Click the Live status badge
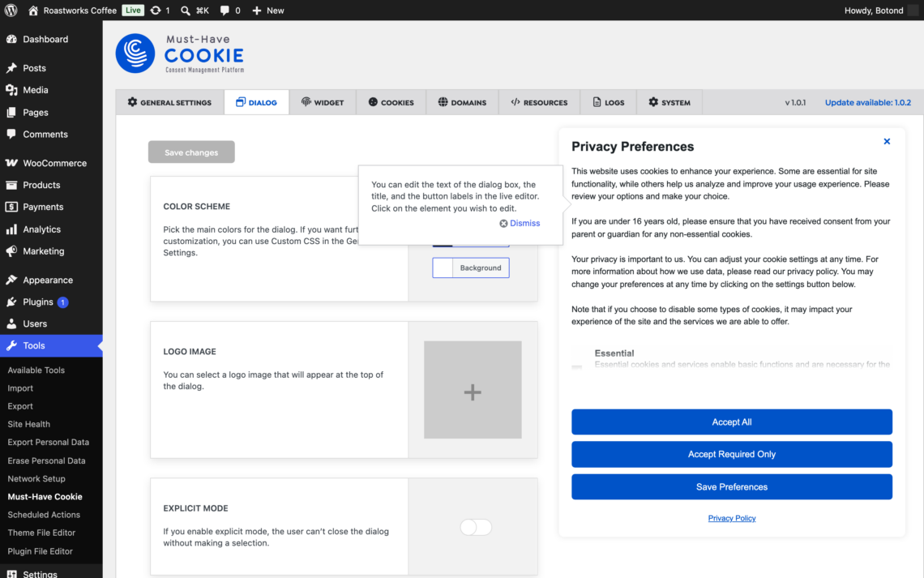 click(133, 10)
